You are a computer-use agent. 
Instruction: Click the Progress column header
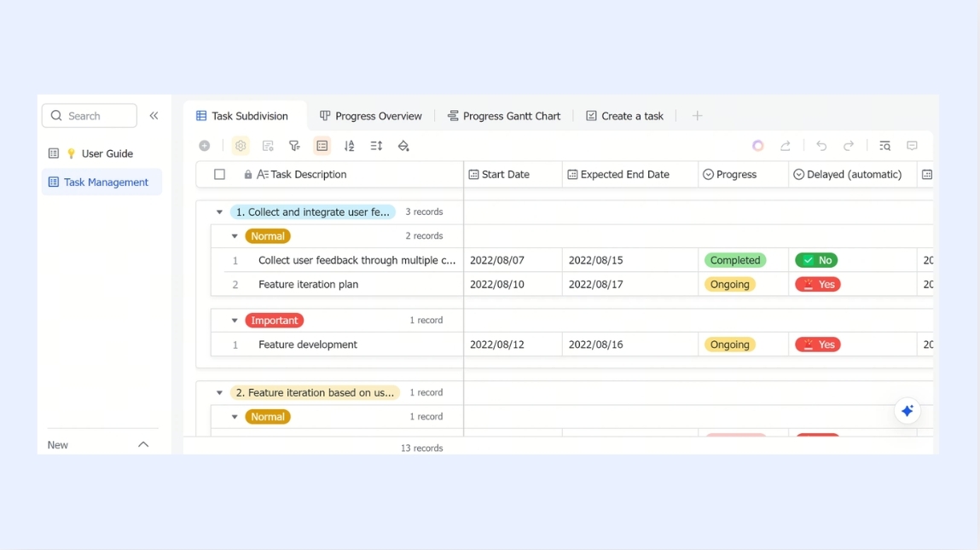[743, 174]
